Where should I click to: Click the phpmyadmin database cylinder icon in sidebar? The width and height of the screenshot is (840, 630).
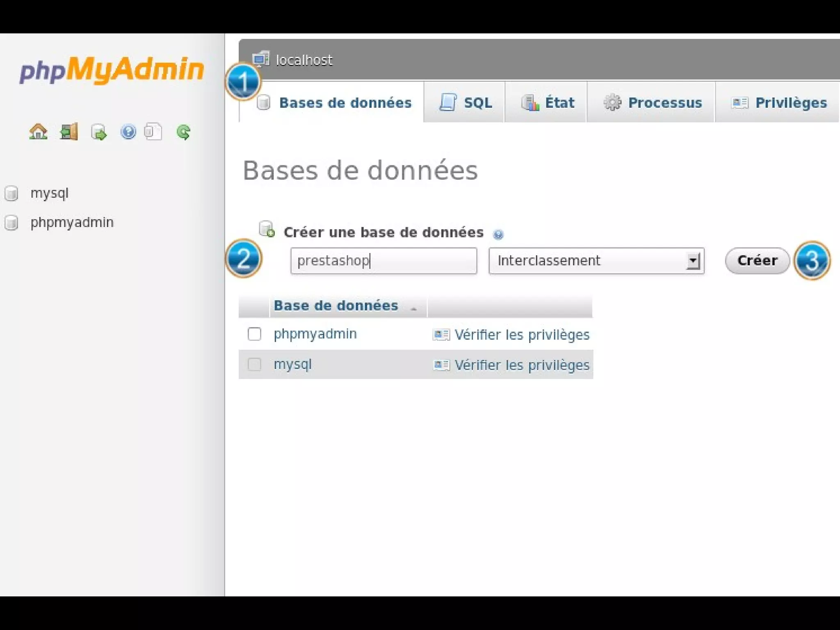click(11, 223)
